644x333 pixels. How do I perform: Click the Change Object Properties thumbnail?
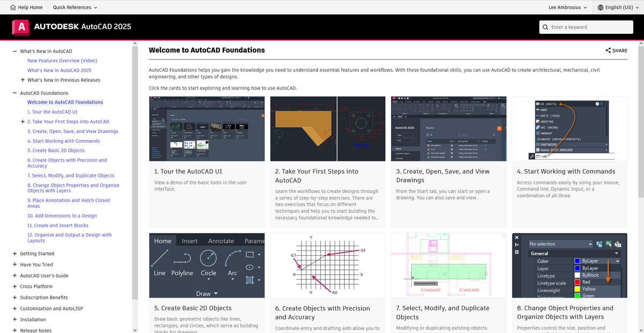click(569, 265)
